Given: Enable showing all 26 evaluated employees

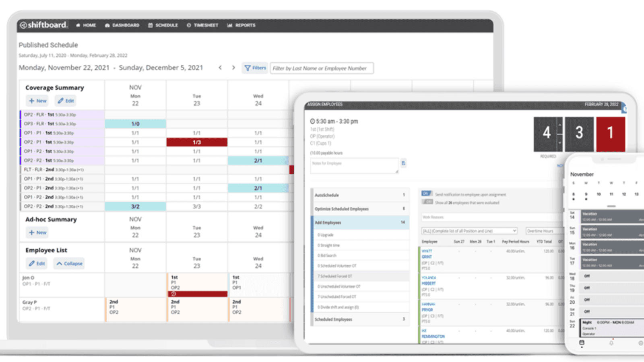Looking at the screenshot, I should (427, 202).
